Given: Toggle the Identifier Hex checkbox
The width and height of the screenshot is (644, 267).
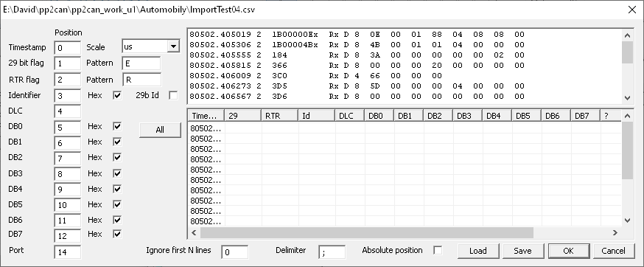Looking at the screenshot, I should pyautogui.click(x=117, y=95).
